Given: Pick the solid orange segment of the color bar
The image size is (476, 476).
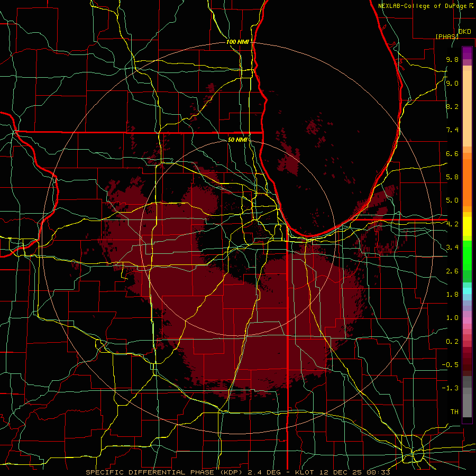Looking at the screenshot, I should 467,183.
